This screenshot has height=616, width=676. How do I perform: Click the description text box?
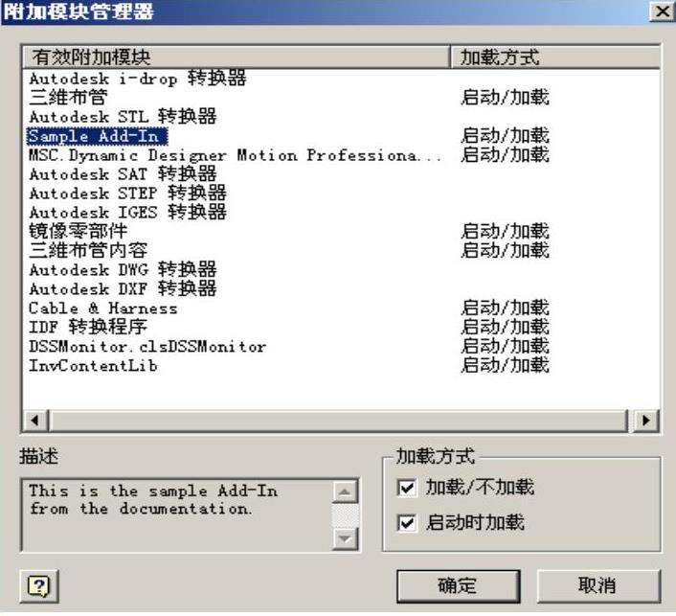(x=177, y=515)
